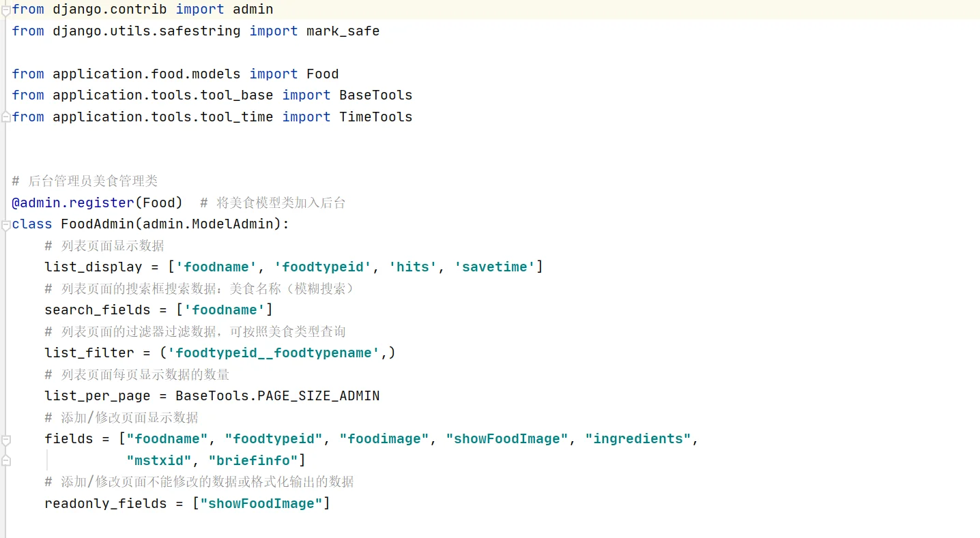Viewport: 980px width, 538px height.
Task: Toggle fold end marker beside "mstxid" line
Action: (x=6, y=461)
